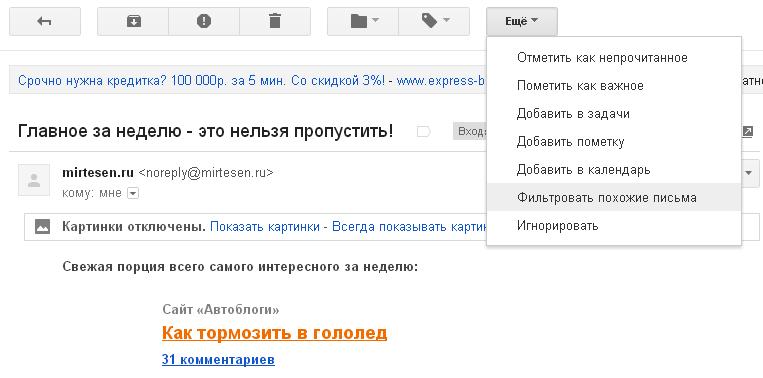763x378 pixels.
Task: Click Показать картинки link
Action: coord(265,227)
